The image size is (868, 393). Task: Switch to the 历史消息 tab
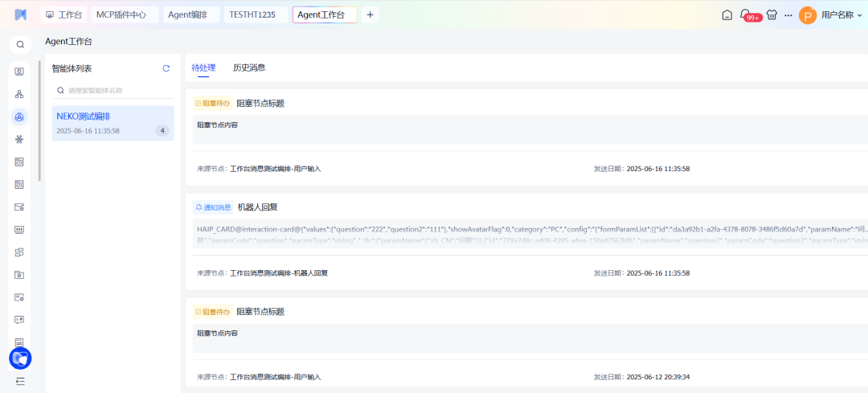pyautogui.click(x=249, y=68)
